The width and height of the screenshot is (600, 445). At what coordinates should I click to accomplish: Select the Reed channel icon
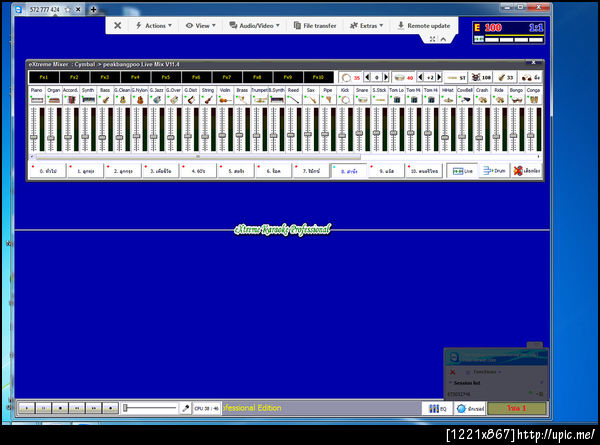[293, 100]
